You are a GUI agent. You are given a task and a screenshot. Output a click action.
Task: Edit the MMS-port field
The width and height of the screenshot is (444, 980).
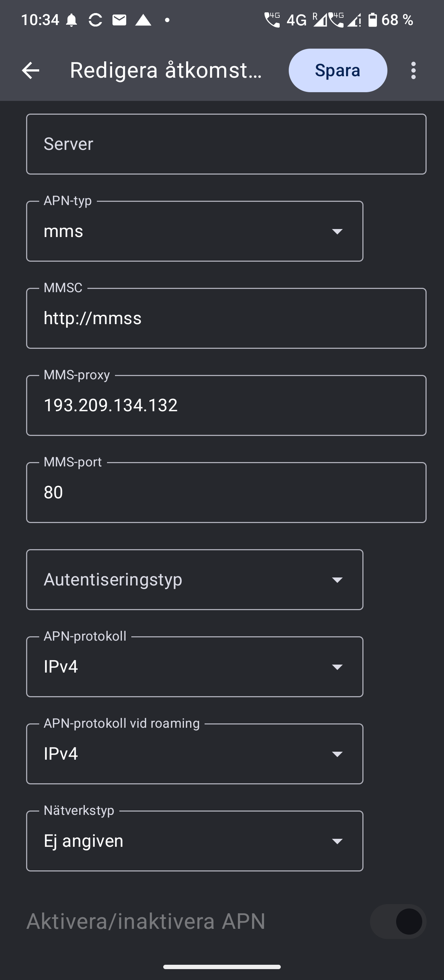click(x=226, y=492)
